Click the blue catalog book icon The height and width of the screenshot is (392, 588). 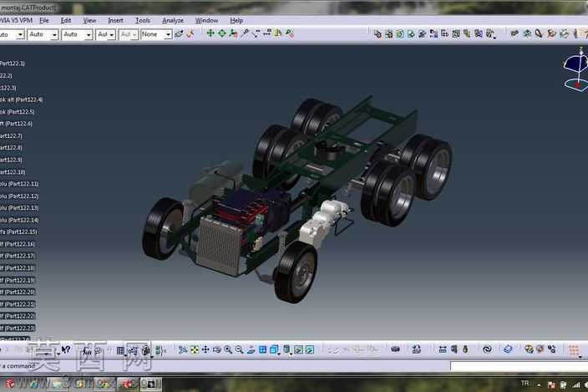point(508,349)
